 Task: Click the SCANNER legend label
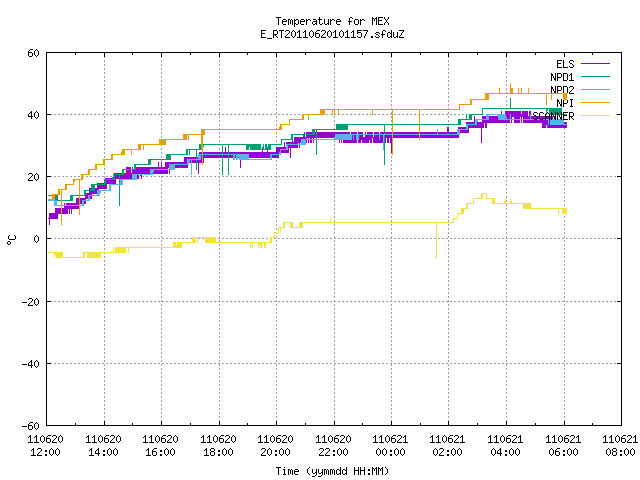point(553,116)
